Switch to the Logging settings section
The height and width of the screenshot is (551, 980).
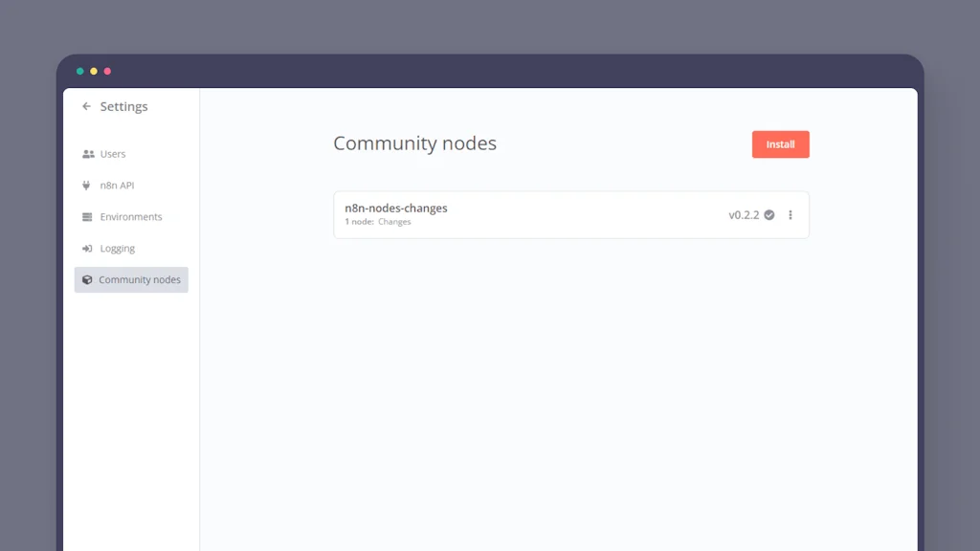click(x=120, y=248)
